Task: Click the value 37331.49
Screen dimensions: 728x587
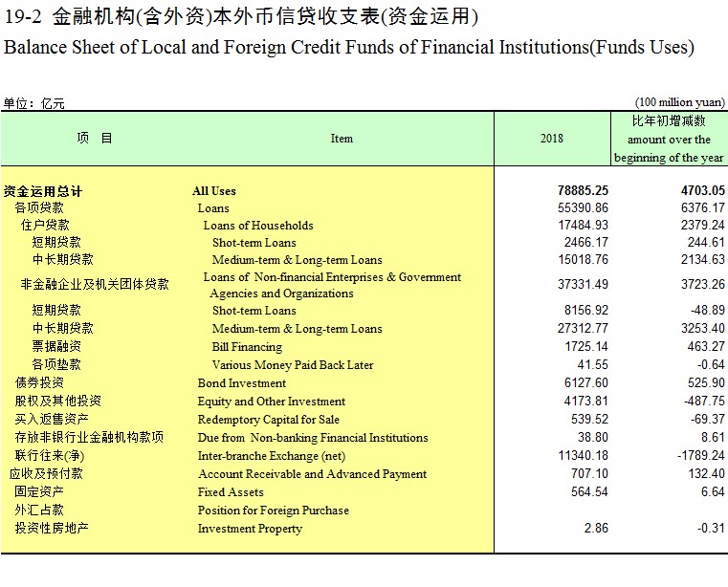Action: [x=583, y=284]
